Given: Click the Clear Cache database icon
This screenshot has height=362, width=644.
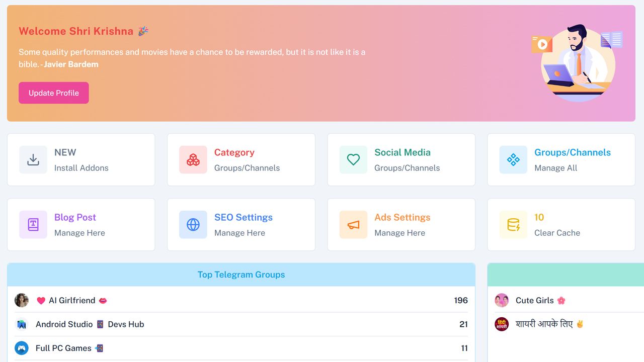Looking at the screenshot, I should [513, 225].
